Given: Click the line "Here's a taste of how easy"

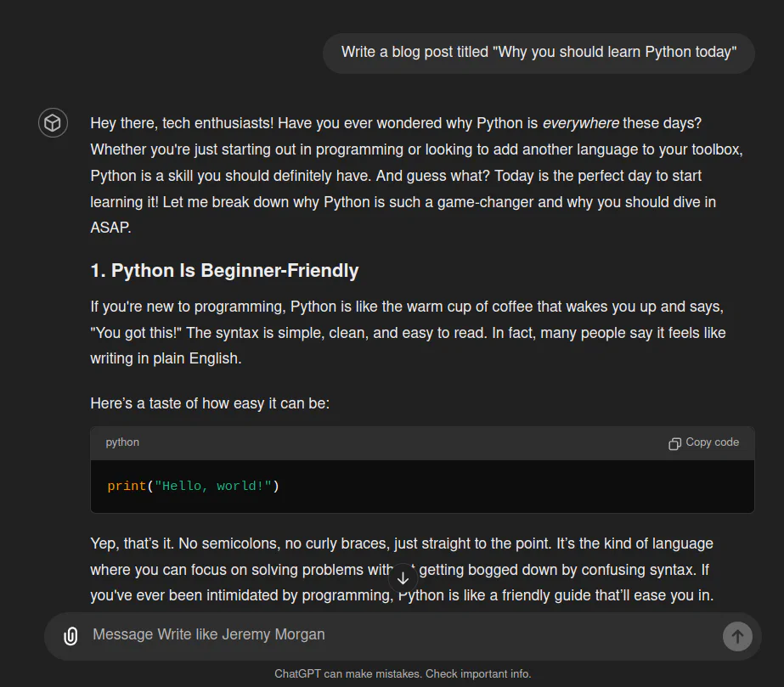Looking at the screenshot, I should (x=210, y=403).
